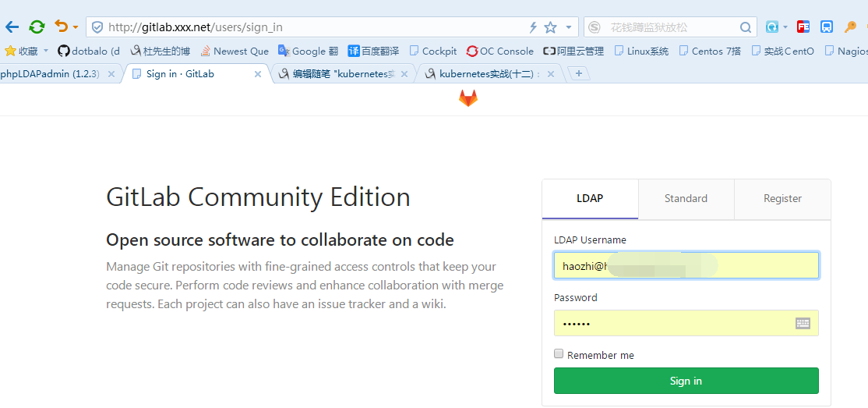The image size is (868, 408).
Task: Open the OC Console bookmark
Action: click(500, 51)
